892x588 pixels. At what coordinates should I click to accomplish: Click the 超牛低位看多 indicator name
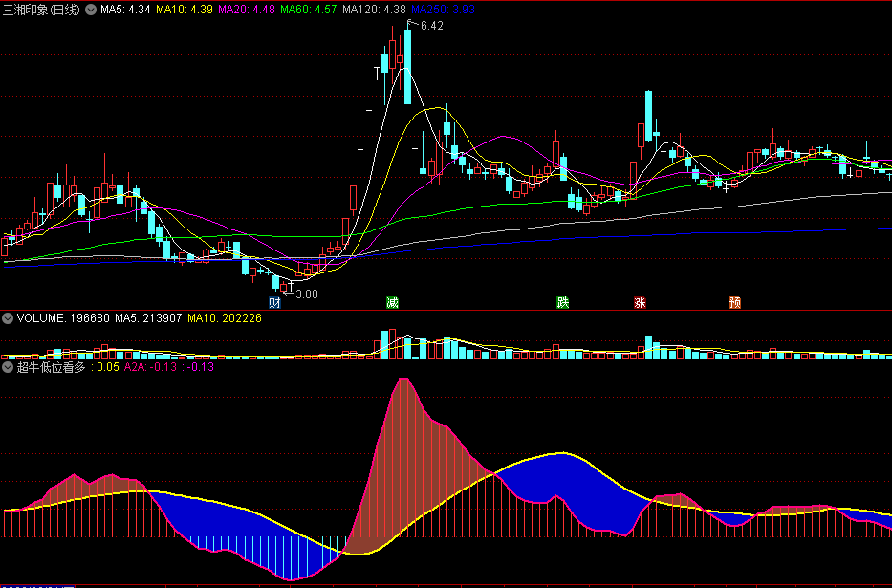pyautogui.click(x=52, y=367)
